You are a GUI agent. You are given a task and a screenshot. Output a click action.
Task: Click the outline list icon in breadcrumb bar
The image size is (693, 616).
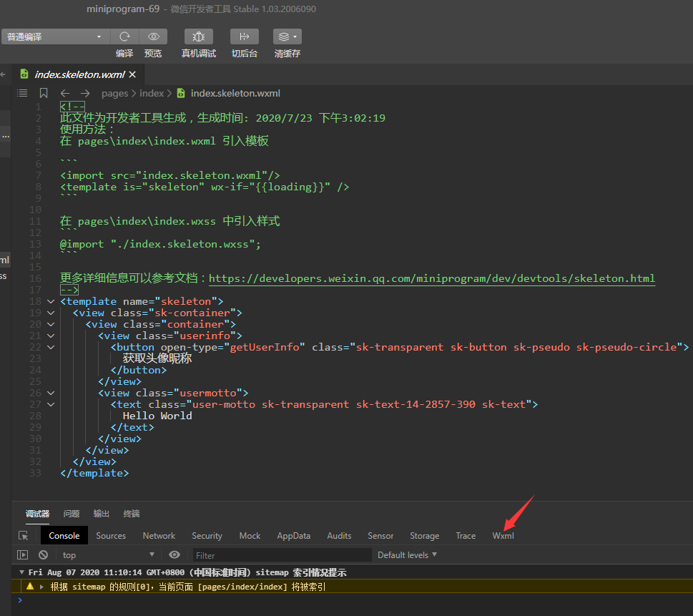tap(22, 93)
